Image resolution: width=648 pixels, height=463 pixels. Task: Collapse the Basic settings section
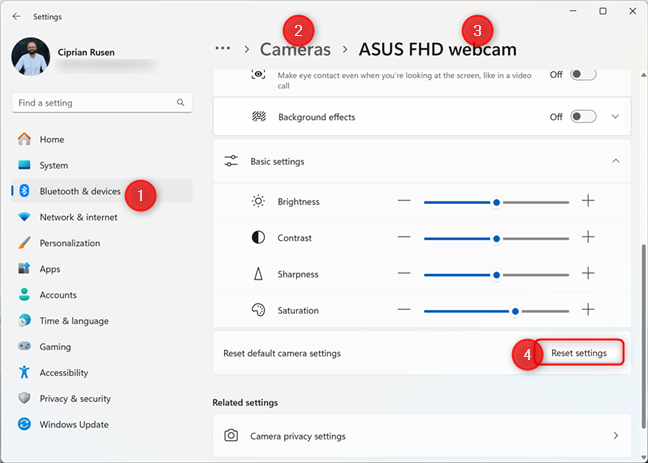[x=616, y=161]
